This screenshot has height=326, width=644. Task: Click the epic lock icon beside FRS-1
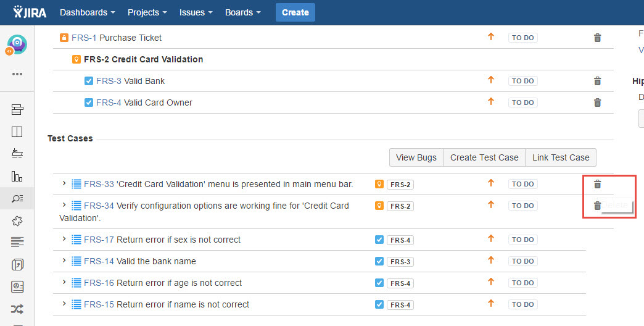64,38
